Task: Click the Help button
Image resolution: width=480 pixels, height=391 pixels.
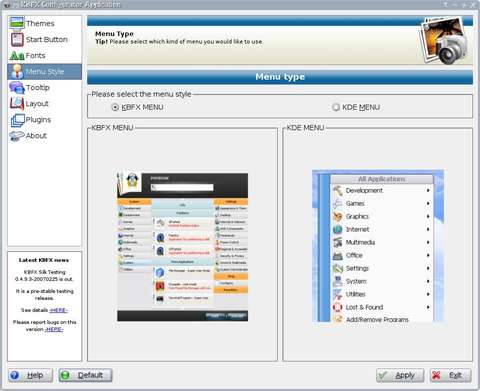Action: tap(30, 375)
